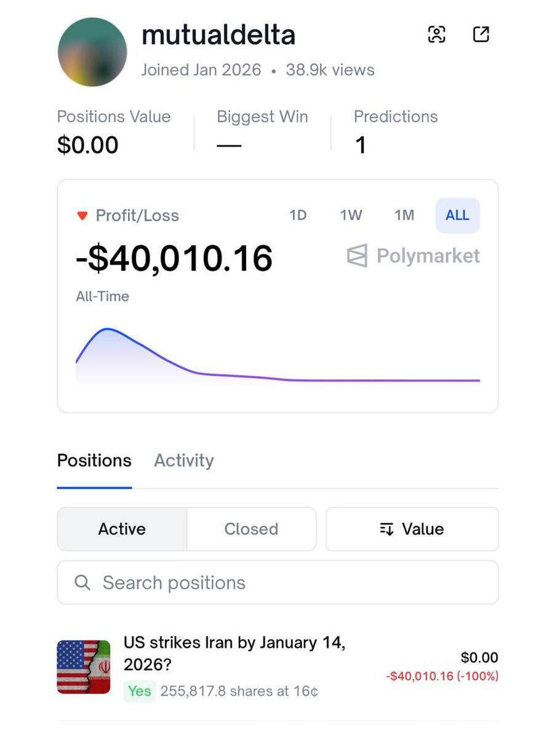Open the US Iran flag market thumbnail
The width and height of the screenshot is (560, 739).
point(84,667)
